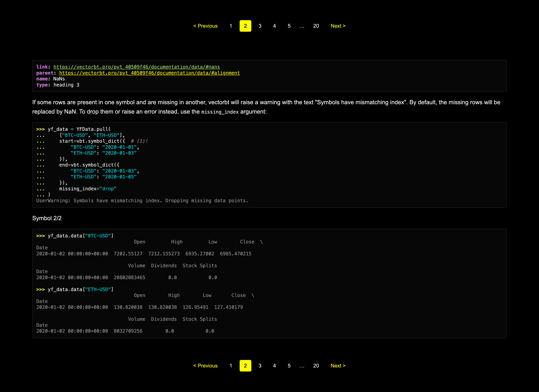Open the documentation #nans link URL

point(136,67)
